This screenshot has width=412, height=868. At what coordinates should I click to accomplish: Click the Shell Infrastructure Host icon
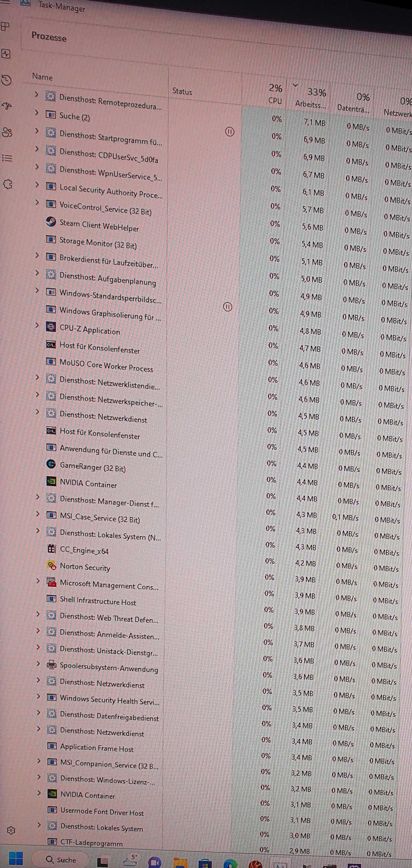pyautogui.click(x=52, y=598)
